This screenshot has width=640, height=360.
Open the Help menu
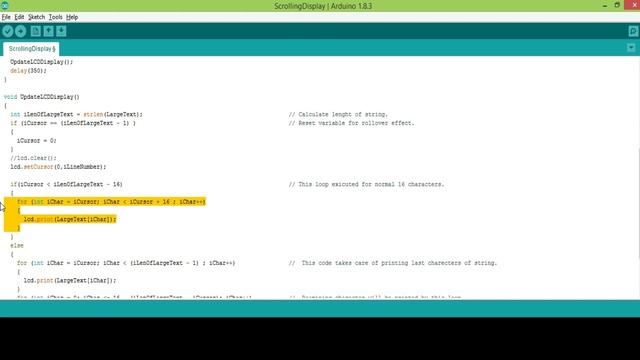[72, 17]
